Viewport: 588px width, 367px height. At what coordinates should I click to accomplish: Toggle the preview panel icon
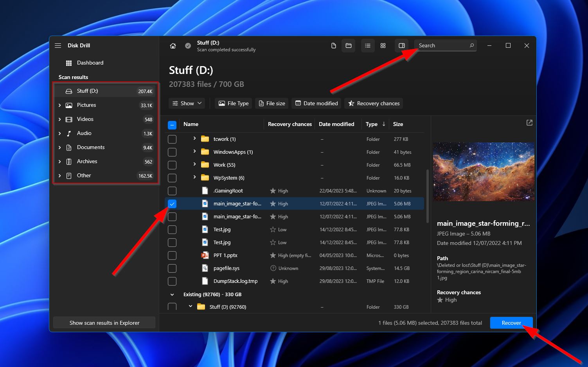coord(402,46)
